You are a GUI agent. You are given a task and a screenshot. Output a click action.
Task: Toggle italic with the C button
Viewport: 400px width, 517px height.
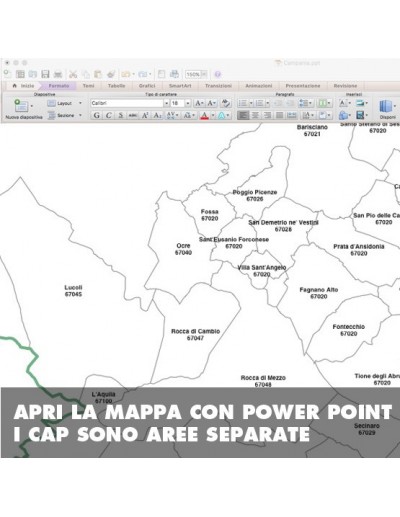coord(109,115)
